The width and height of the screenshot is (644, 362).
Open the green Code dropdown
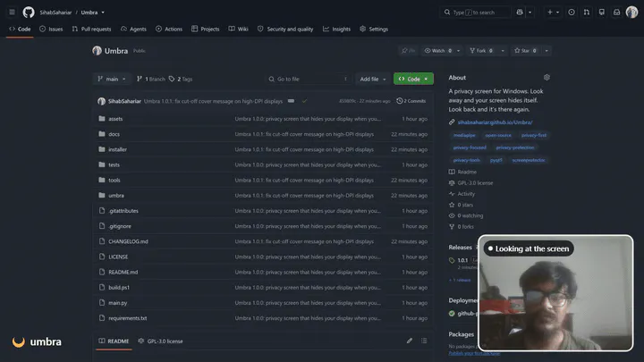pos(413,79)
